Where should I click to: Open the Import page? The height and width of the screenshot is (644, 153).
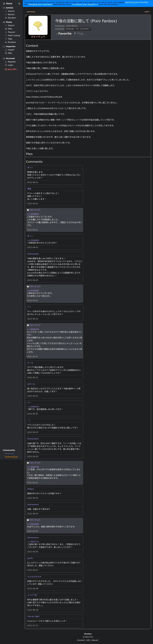click(x=11, y=50)
